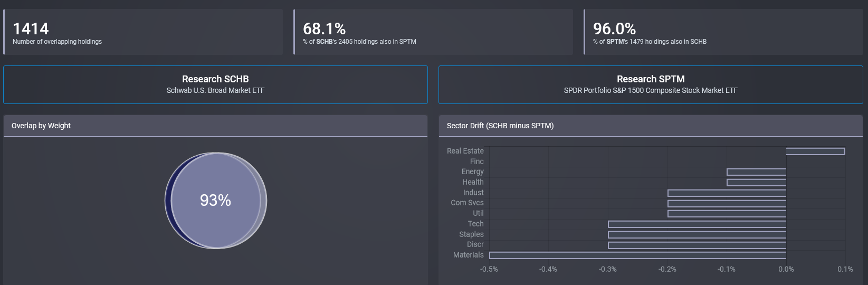Open the Research SPTM button
The image size is (868, 285).
point(651,84)
